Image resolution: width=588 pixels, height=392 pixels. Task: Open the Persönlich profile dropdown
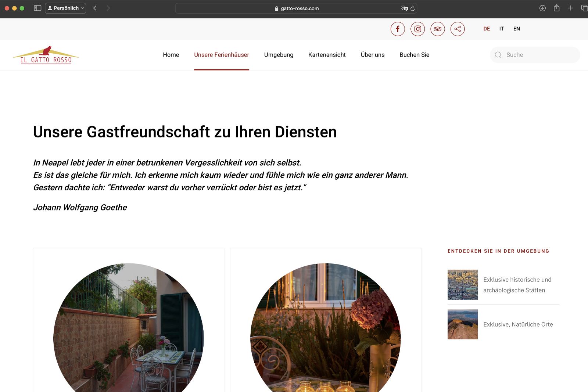pyautogui.click(x=65, y=8)
